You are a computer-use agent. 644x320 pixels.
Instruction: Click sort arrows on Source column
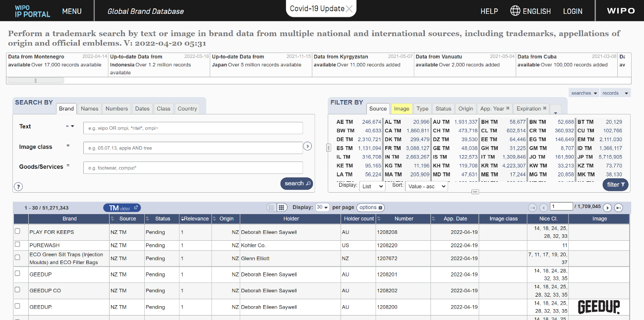pos(113,218)
